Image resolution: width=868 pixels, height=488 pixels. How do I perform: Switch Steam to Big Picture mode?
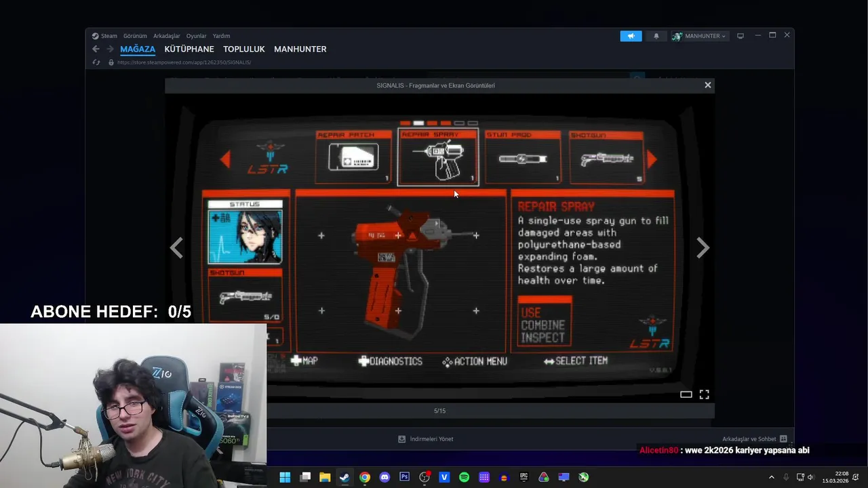tap(741, 36)
